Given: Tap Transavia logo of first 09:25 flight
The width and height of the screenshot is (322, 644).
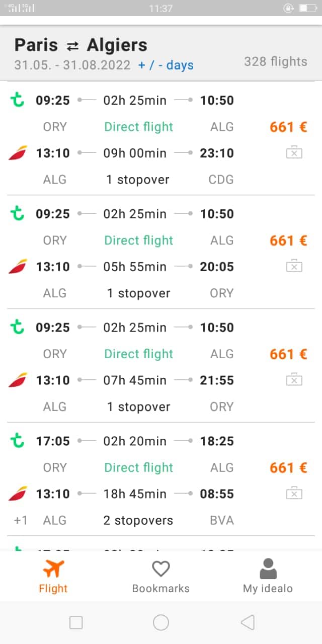Looking at the screenshot, I should point(18,100).
